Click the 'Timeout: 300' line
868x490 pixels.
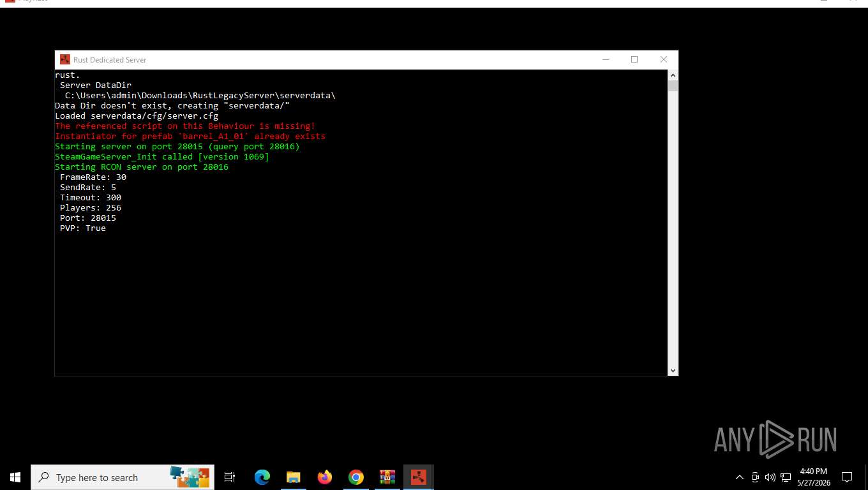[x=91, y=198]
